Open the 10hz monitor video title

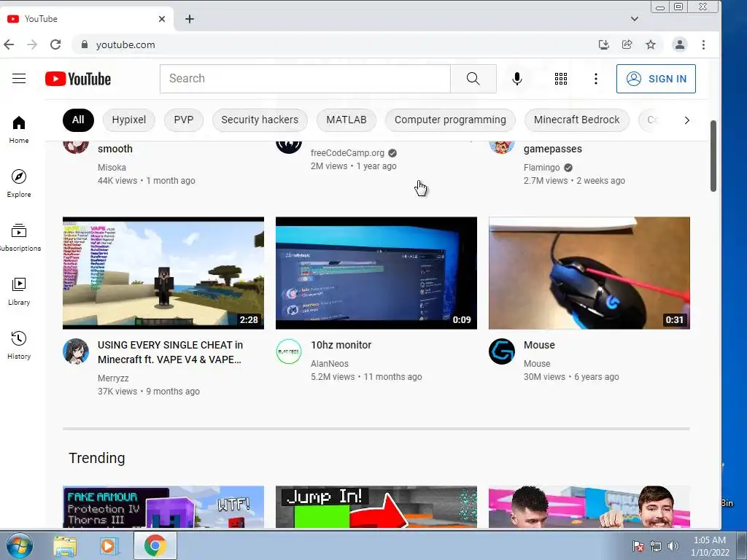click(341, 345)
